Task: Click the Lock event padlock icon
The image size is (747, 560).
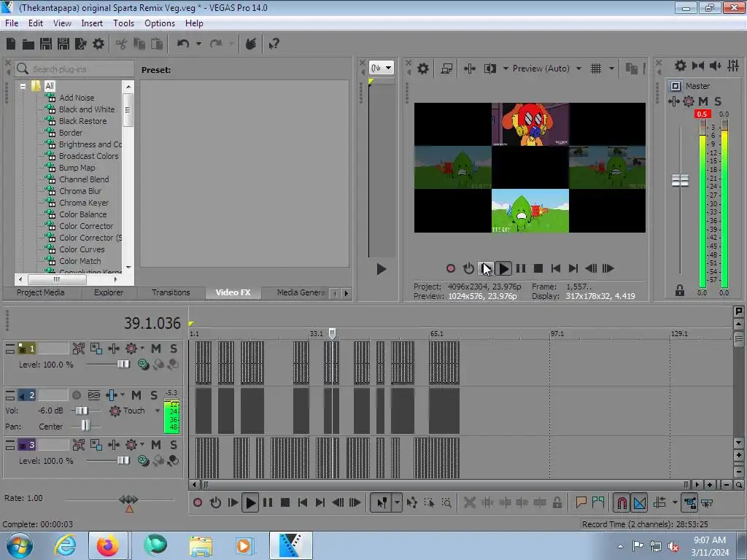Action: point(557,502)
